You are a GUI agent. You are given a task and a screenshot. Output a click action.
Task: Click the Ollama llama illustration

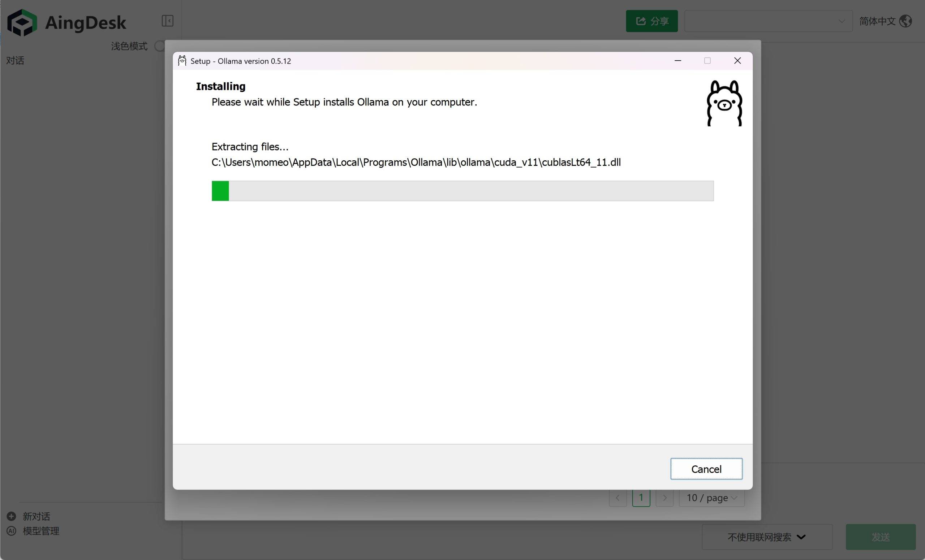point(724,103)
